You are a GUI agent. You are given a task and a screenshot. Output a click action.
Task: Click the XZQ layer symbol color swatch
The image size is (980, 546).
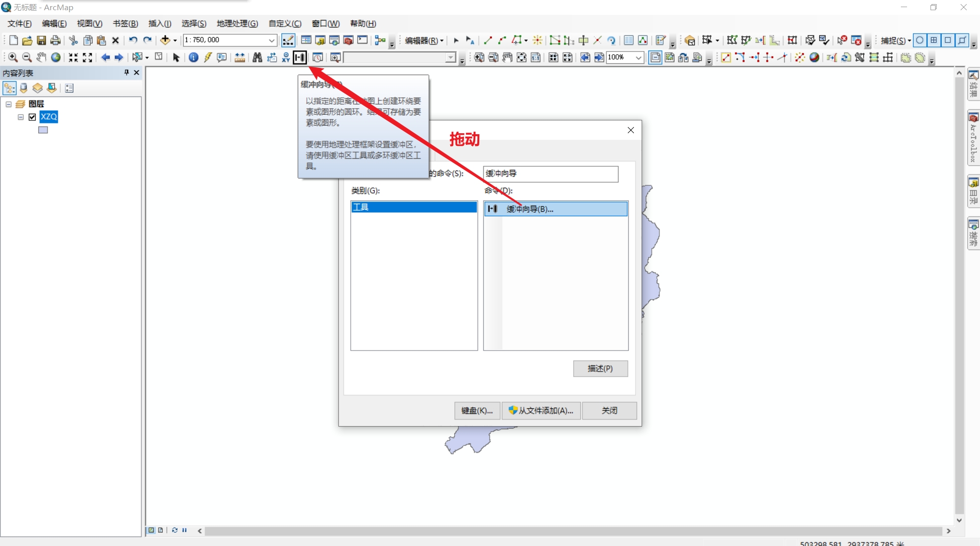coord(43,130)
